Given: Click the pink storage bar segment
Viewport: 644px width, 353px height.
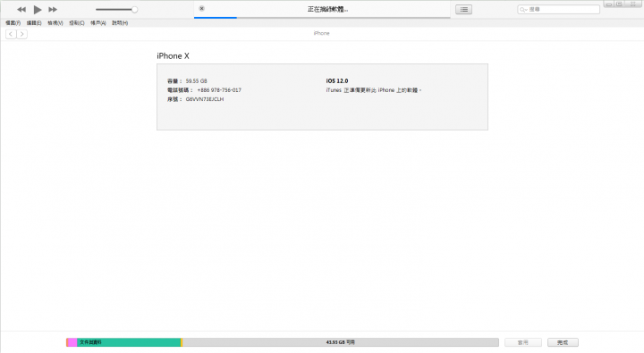Looking at the screenshot, I should click(x=72, y=342).
